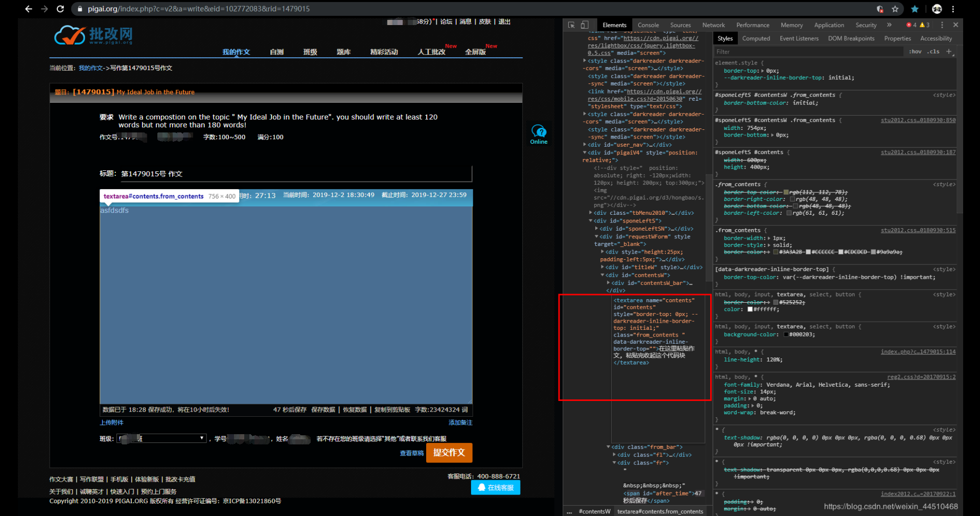
Task: Click the 标题 title input field
Action: [296, 173]
